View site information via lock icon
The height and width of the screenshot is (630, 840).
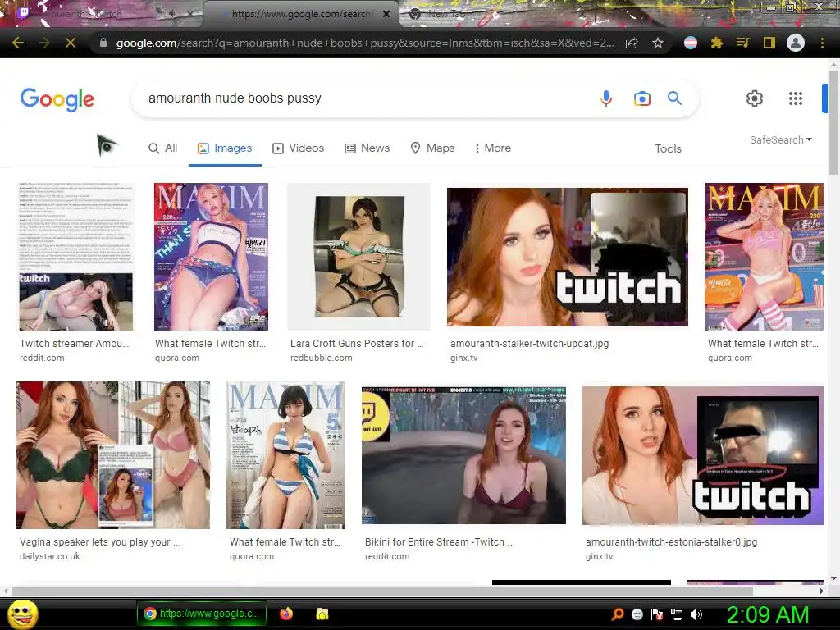(x=103, y=43)
